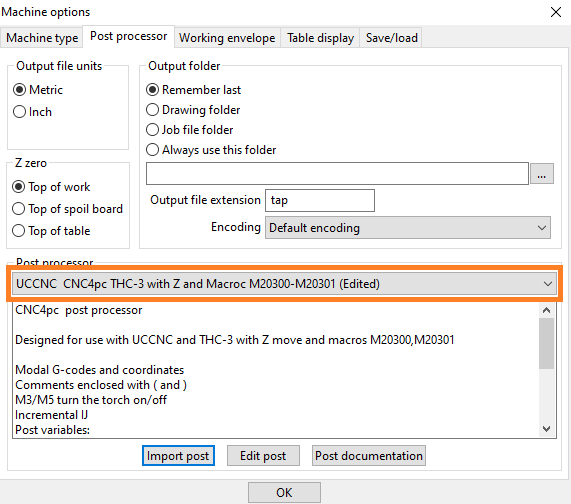571x504 pixels.
Task: Click the description scrollbar down arrow
Action: [546, 429]
